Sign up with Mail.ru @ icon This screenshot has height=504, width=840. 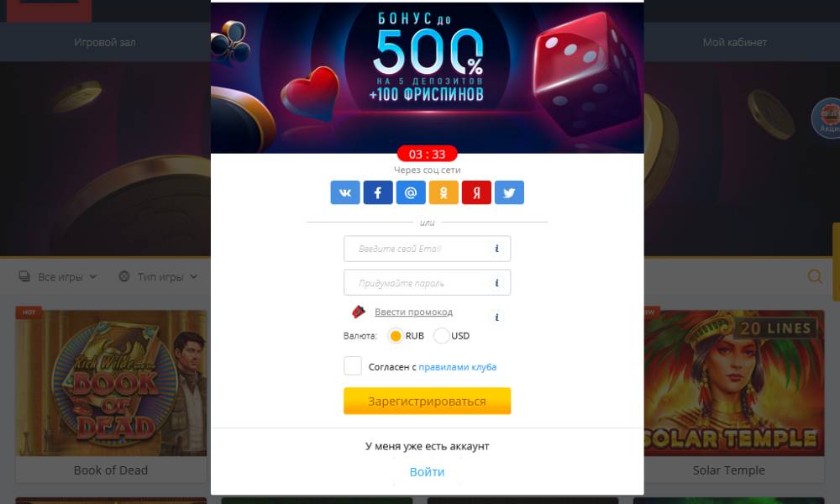(x=411, y=192)
